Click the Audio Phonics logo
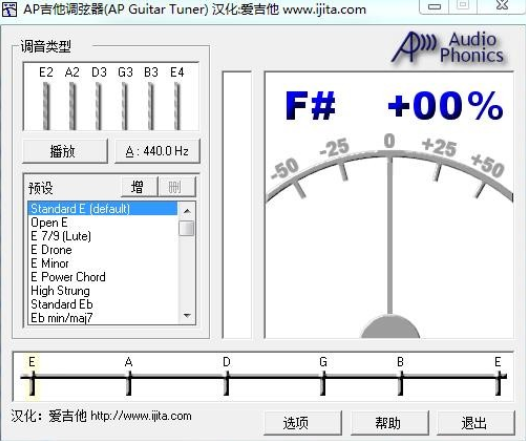This screenshot has height=441, width=526. tap(449, 47)
